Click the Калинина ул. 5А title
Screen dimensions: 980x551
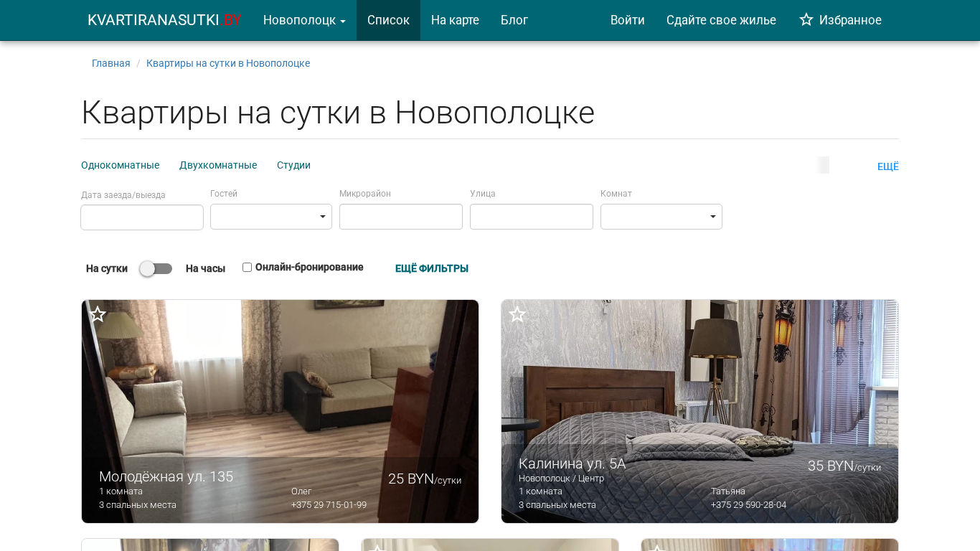coord(573,463)
